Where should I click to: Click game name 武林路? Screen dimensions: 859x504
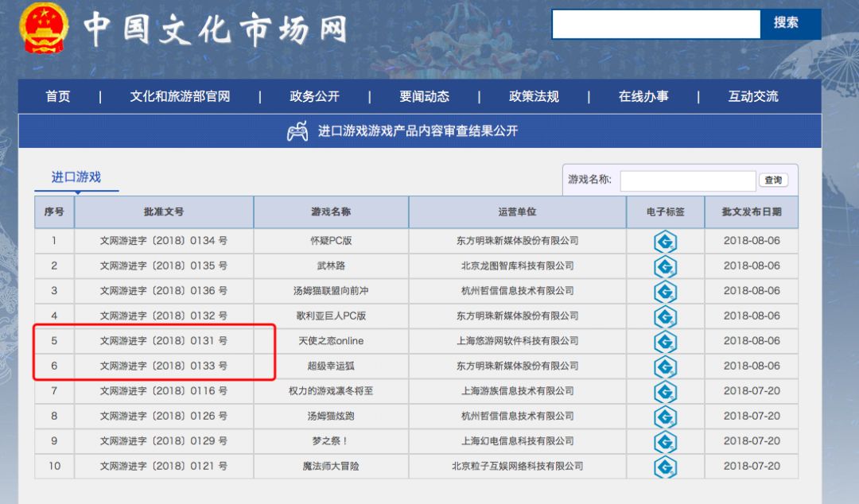click(x=331, y=266)
